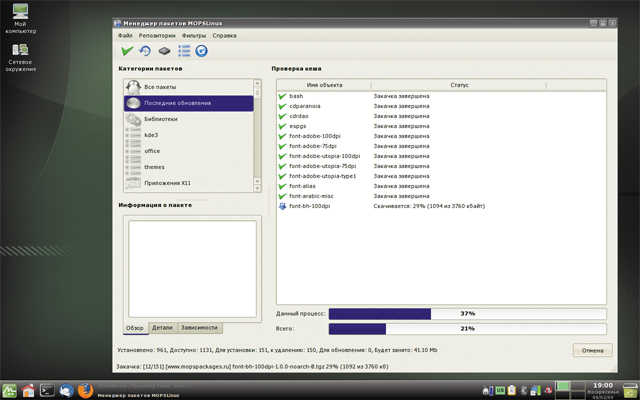This screenshot has height=400, width=640.
Task: Click the green check icon beside font-alias
Action: (x=282, y=186)
